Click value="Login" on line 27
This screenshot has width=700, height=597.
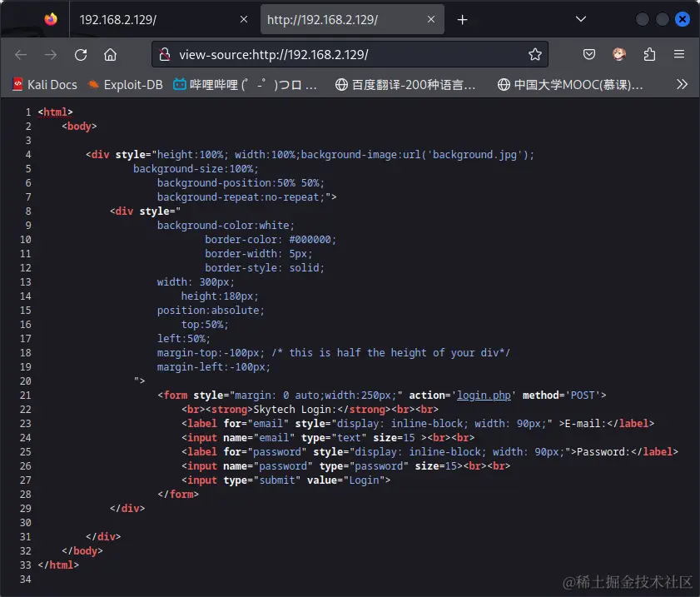click(345, 480)
